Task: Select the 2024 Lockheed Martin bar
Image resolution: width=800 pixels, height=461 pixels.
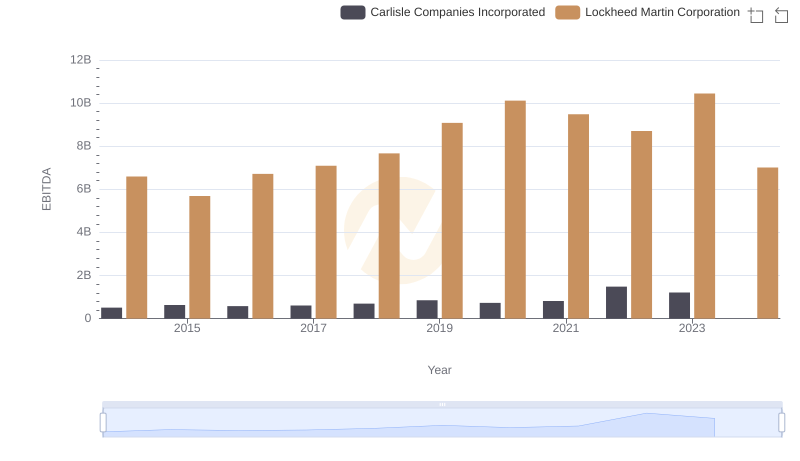Action: pyautogui.click(x=767, y=243)
